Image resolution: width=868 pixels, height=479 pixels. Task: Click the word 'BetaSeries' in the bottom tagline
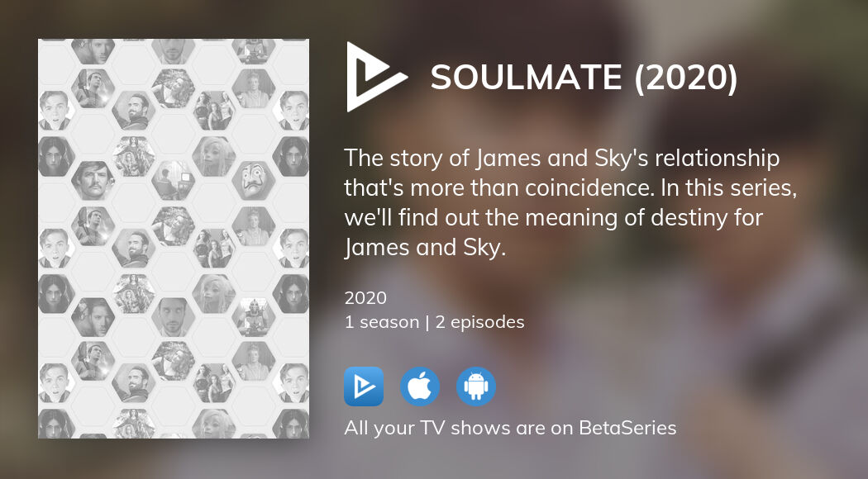tap(627, 428)
